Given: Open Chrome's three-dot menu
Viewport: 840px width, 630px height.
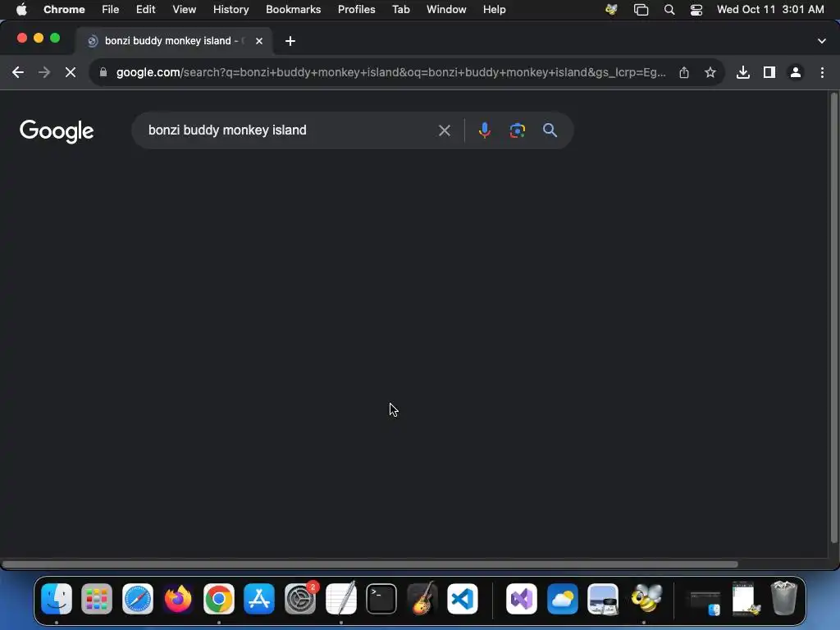Looking at the screenshot, I should point(822,72).
